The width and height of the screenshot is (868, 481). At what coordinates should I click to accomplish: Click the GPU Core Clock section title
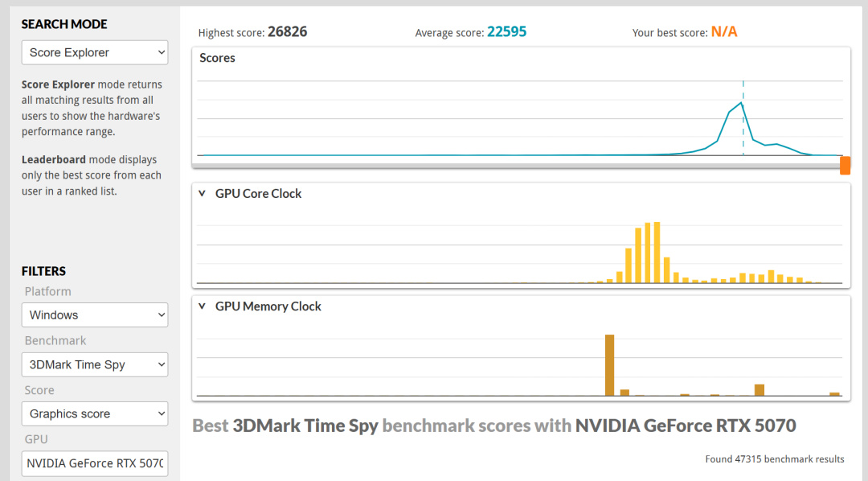[258, 193]
